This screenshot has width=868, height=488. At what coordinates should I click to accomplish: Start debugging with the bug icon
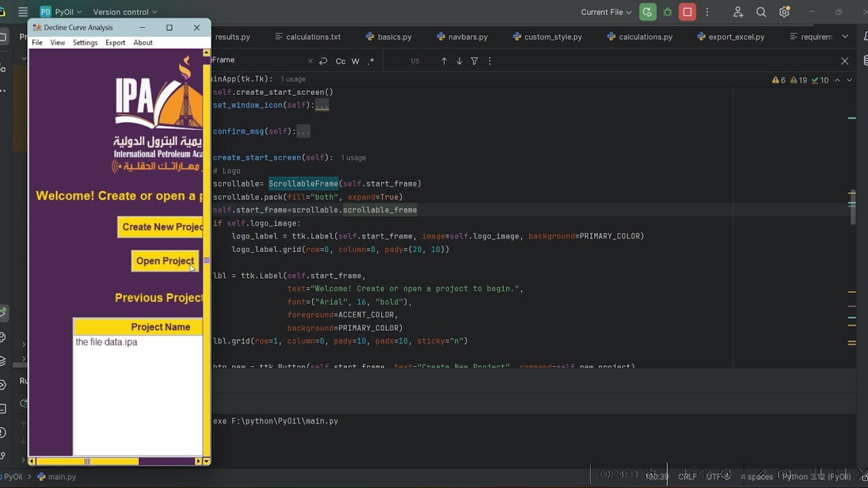pos(668,12)
